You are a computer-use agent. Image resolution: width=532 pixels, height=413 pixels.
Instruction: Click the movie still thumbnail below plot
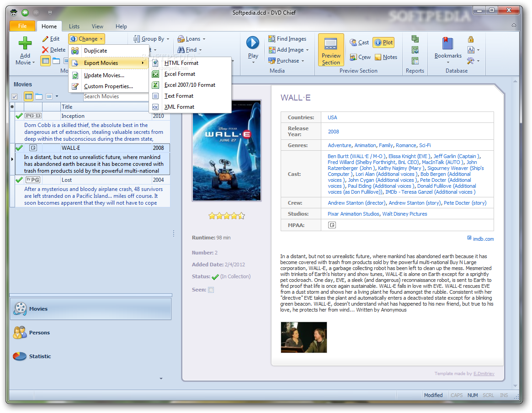click(303, 337)
